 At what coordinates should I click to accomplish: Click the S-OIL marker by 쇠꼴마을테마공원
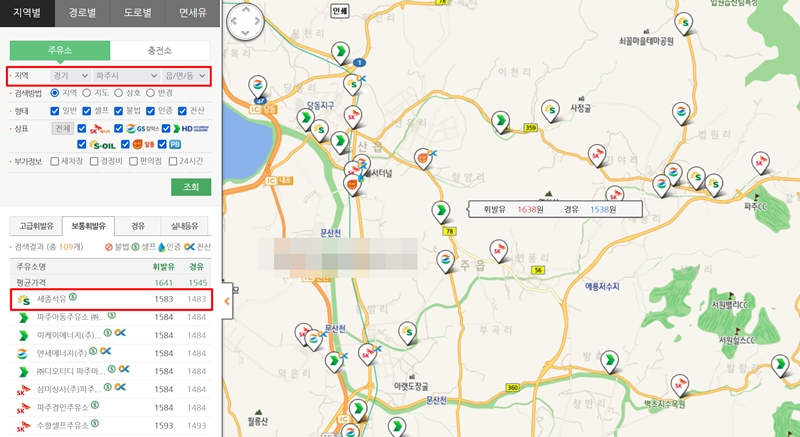[683, 23]
